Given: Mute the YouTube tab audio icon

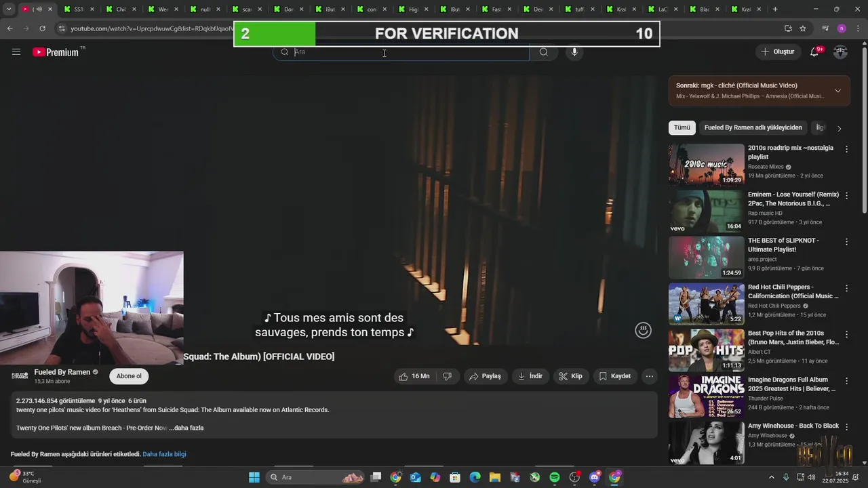Looking at the screenshot, I should point(39,9).
